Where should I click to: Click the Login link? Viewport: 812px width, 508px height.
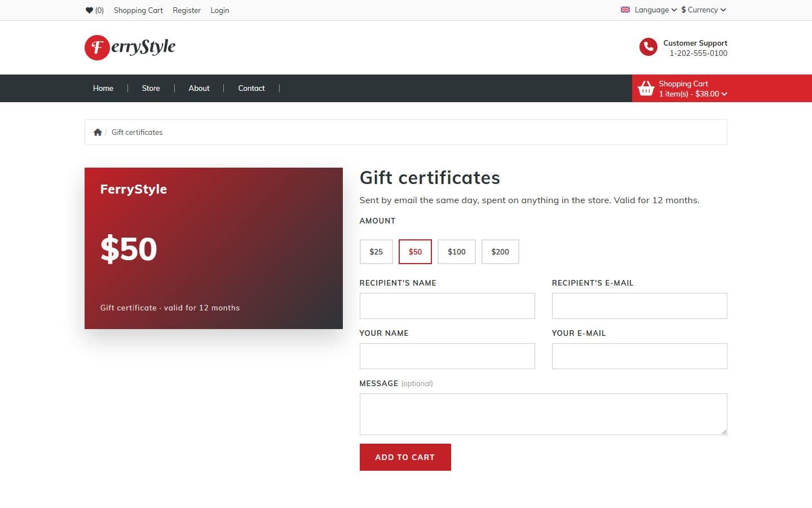pos(220,10)
